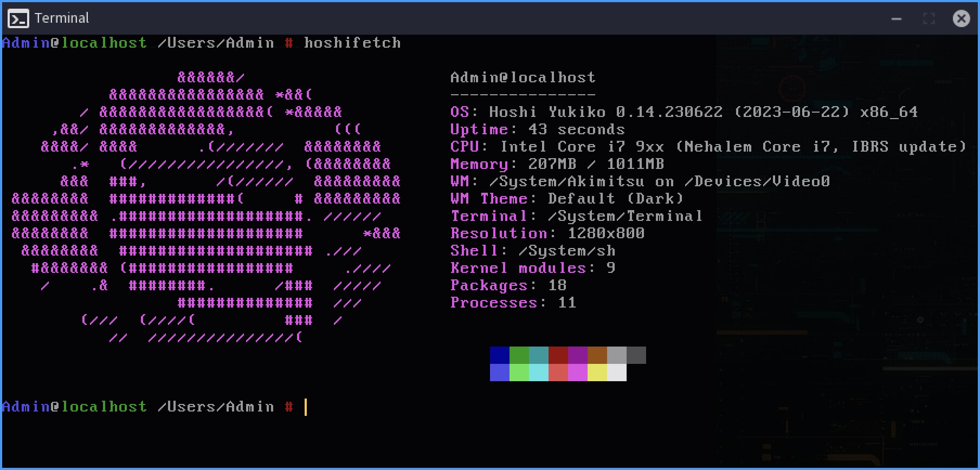This screenshot has height=470, width=980.
Task: Click the "Shell: /System/sh" line
Action: [533, 251]
